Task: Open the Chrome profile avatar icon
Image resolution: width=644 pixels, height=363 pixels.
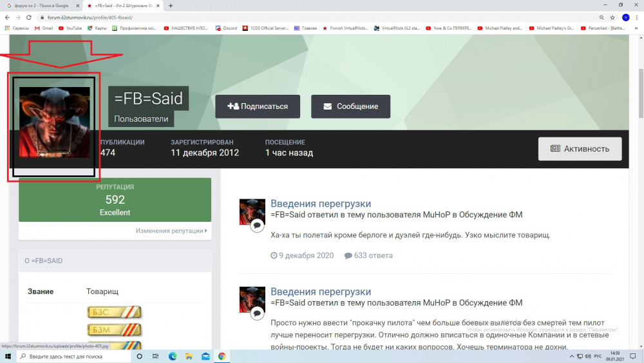Action: 625,17
